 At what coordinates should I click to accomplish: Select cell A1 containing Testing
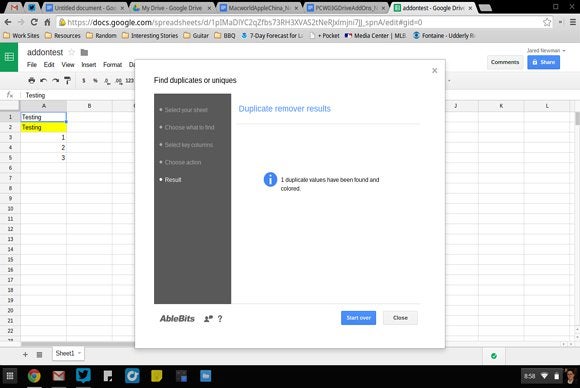44,117
